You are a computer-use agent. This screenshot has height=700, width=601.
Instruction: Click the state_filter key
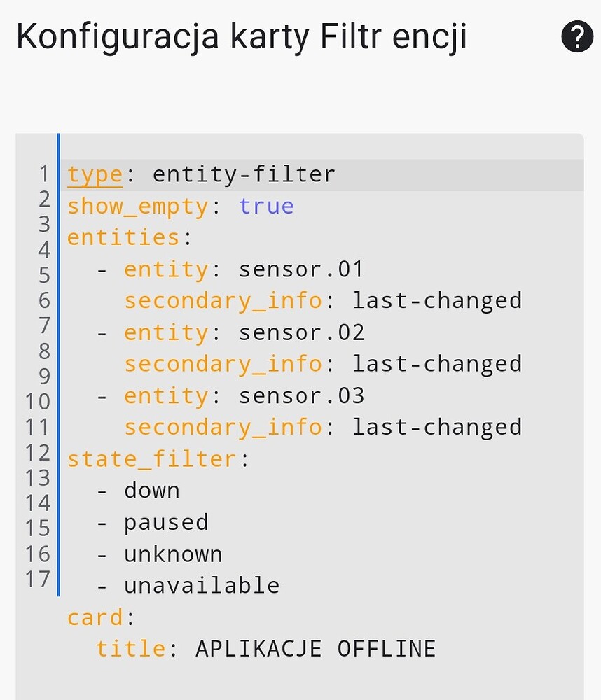[151, 458]
